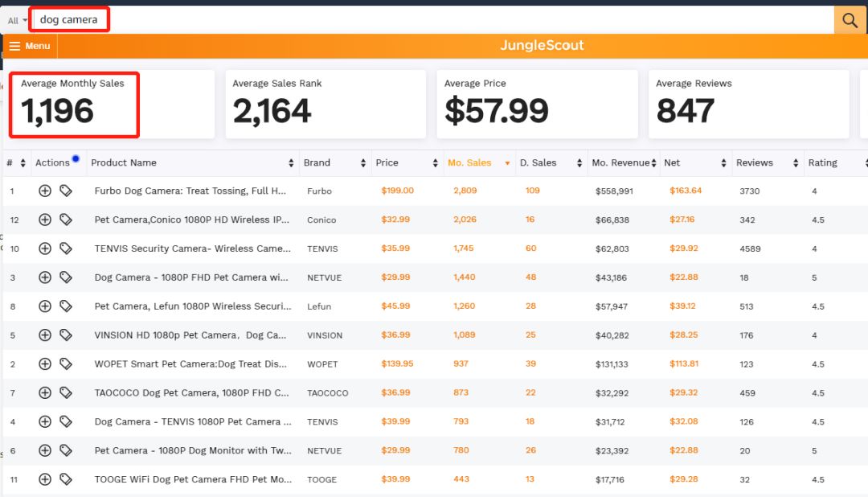Click add icon for TENVIS Security Camera row
The image size is (868, 497).
[45, 249]
